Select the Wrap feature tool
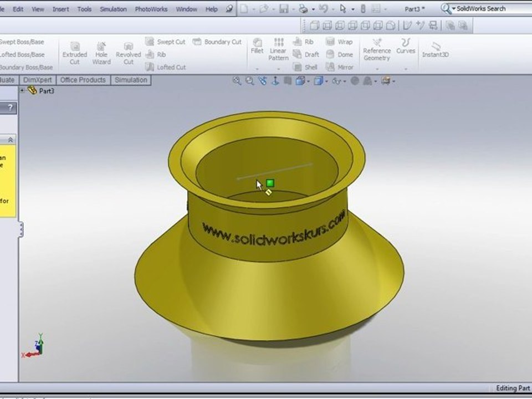This screenshot has width=532, height=399. 339,42
